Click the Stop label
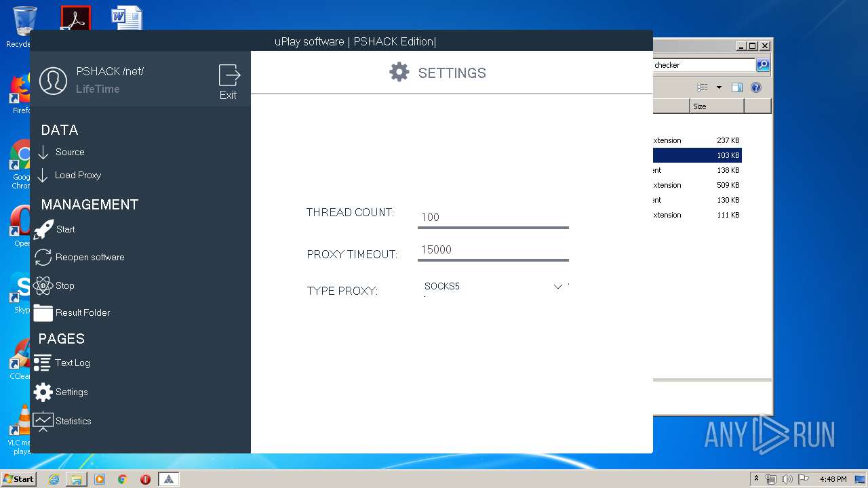 click(65, 285)
